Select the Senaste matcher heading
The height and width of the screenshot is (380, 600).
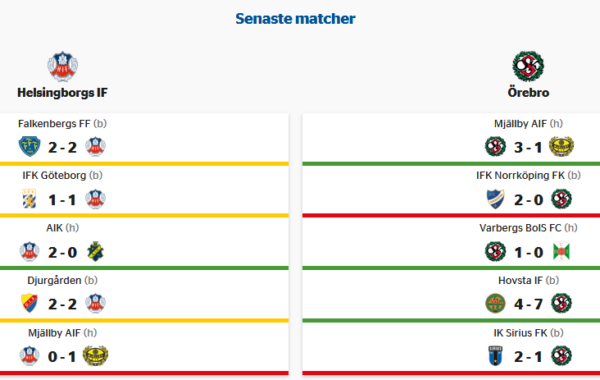[x=295, y=18]
